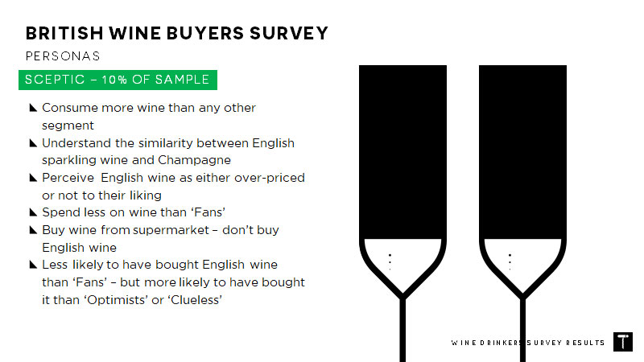Click the bullet marker beside "Less likely to have bought"

(x=33, y=265)
